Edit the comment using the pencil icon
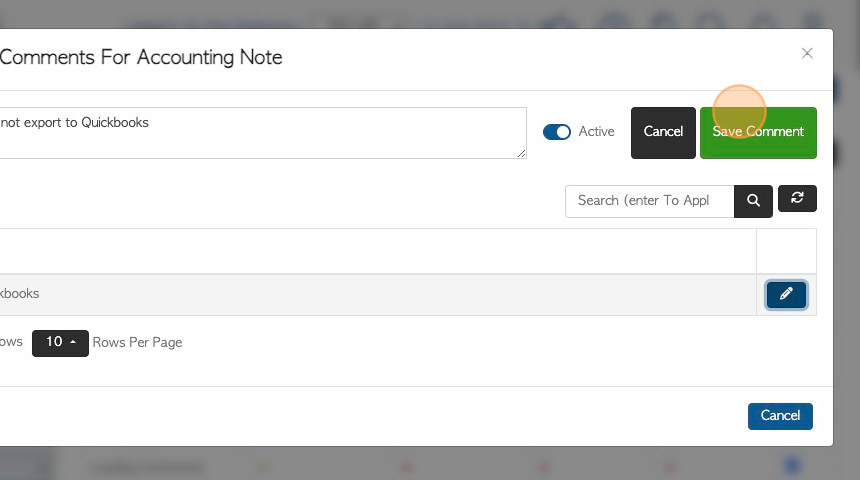Viewport: 860px width, 480px height. coord(786,295)
